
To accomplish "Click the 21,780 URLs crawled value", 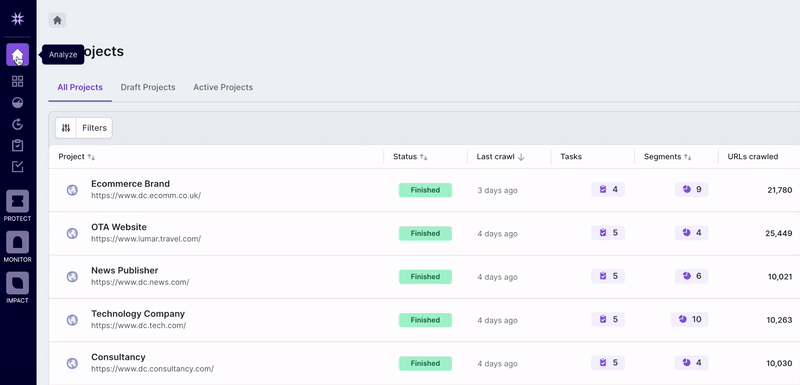I will [780, 190].
